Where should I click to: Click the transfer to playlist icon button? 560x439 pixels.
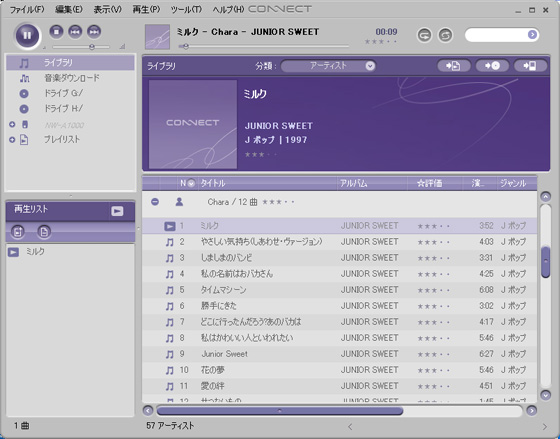454,66
